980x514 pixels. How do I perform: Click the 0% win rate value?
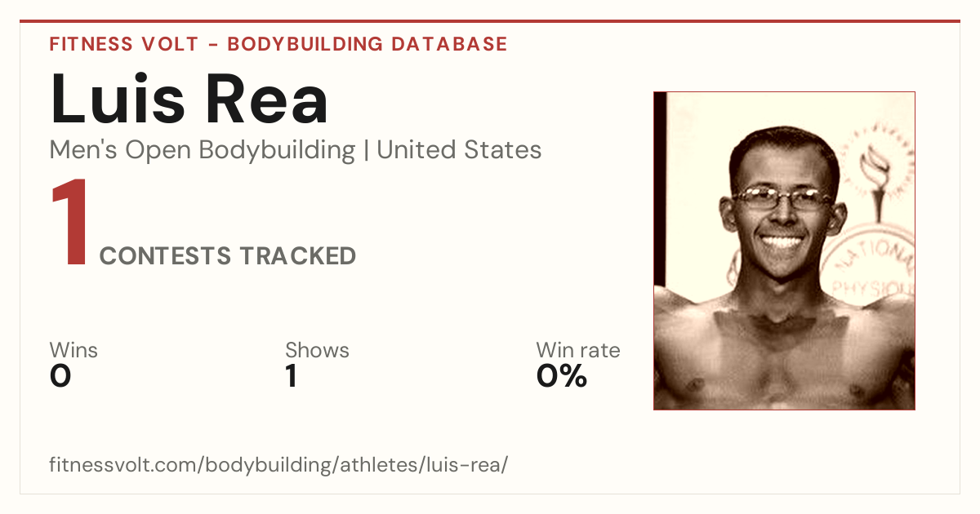[x=562, y=376]
